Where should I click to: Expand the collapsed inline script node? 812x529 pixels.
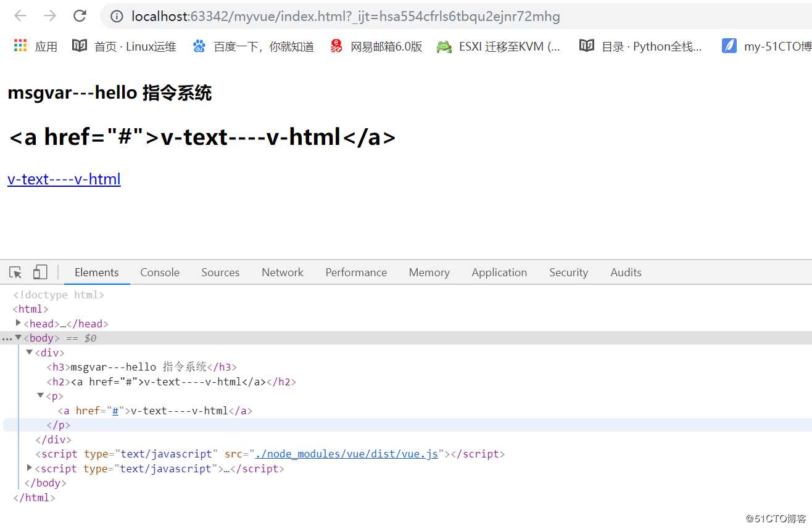30,469
